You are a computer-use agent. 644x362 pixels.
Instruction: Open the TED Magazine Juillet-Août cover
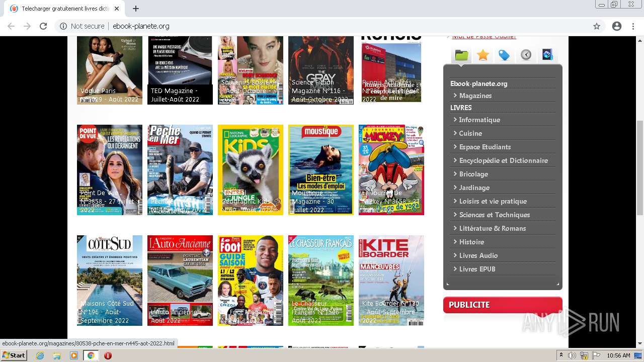(x=180, y=70)
